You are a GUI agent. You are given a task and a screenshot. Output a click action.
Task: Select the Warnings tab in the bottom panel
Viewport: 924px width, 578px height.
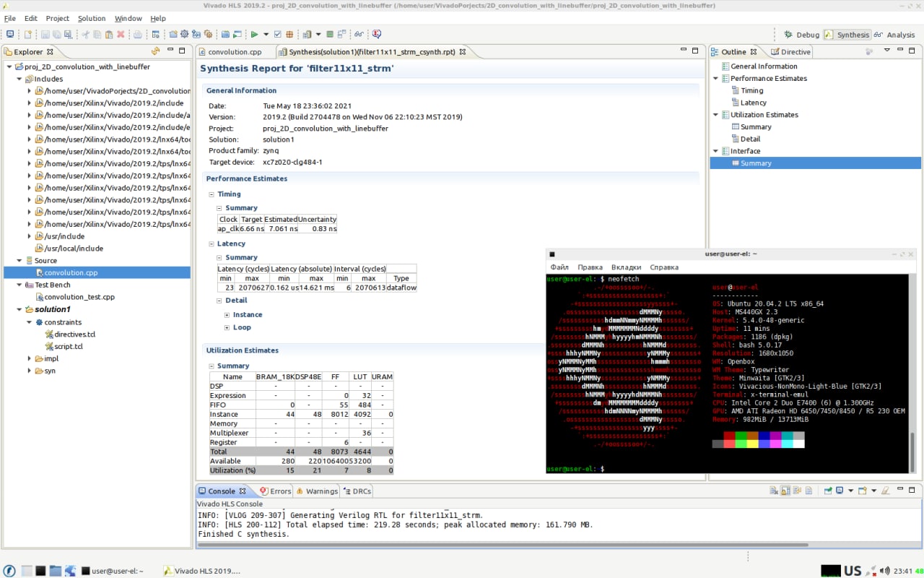pyautogui.click(x=317, y=491)
